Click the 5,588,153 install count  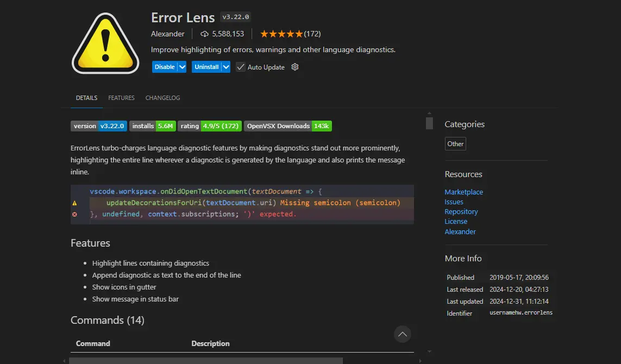(x=228, y=34)
